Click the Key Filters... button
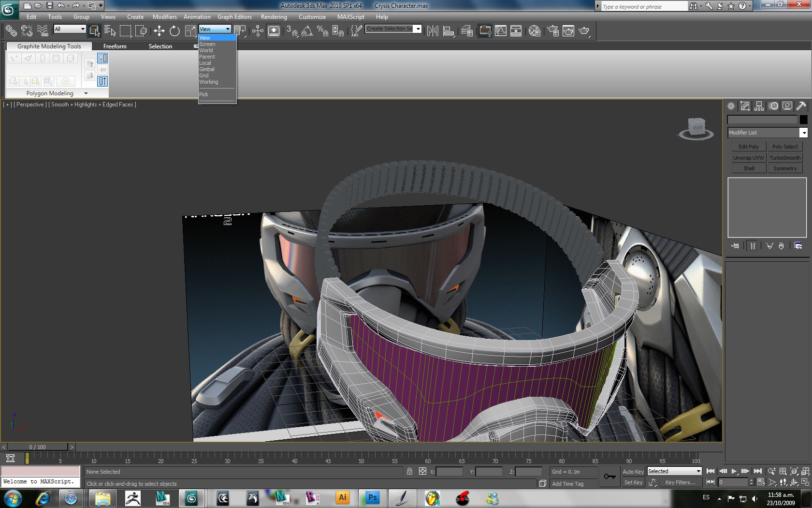Viewport: 812px width, 508px height. [680, 482]
